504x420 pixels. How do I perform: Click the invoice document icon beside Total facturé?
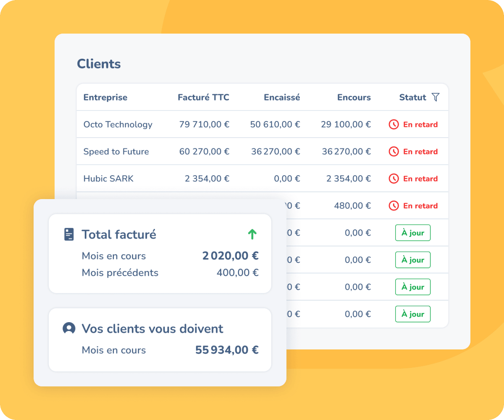[69, 234]
